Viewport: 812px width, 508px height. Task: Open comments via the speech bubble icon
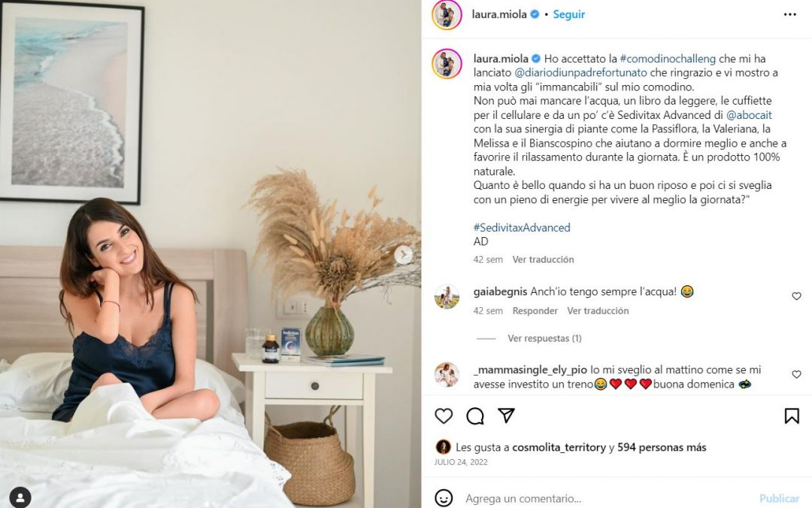point(475,415)
